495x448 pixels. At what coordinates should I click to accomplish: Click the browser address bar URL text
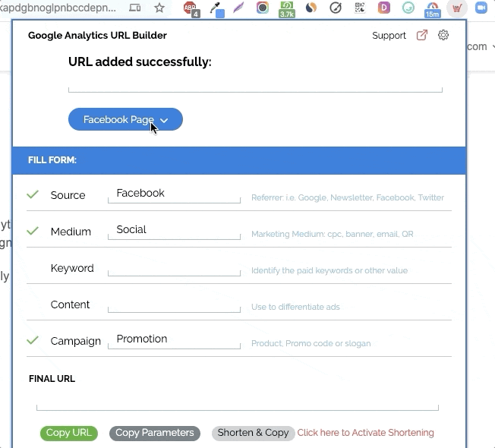pyautogui.click(x=58, y=8)
